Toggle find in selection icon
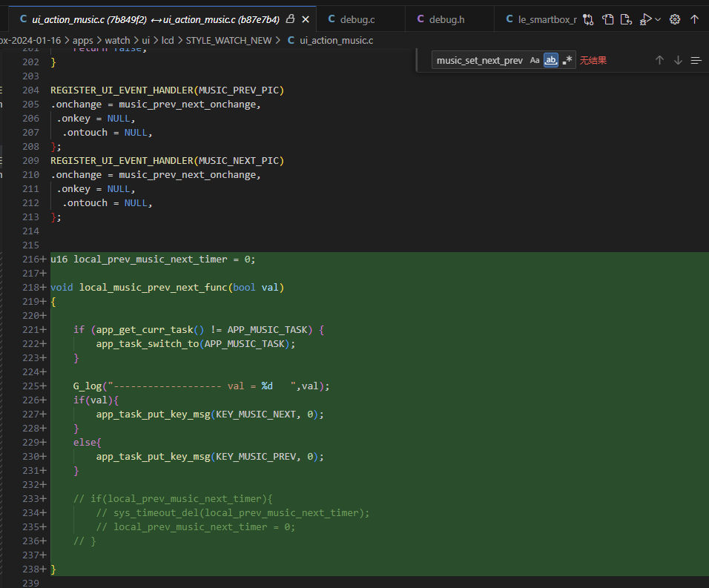Viewport: 709px width, 588px height. click(696, 60)
